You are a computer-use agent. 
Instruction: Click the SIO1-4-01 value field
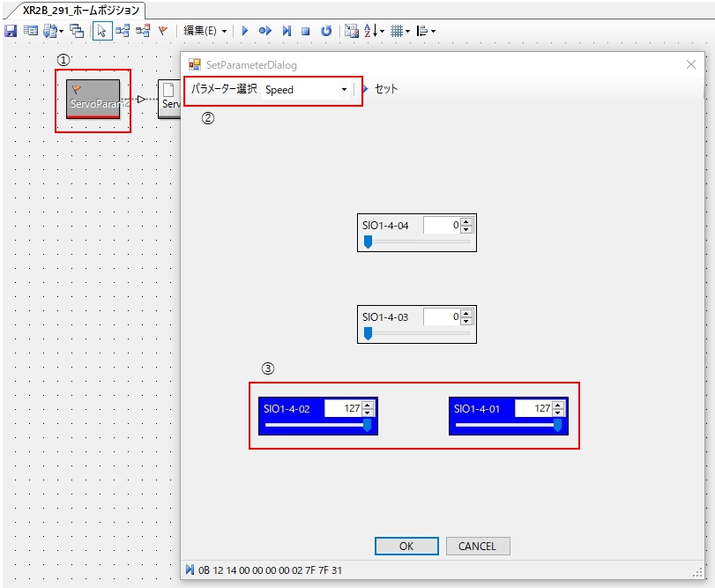pyautogui.click(x=533, y=408)
